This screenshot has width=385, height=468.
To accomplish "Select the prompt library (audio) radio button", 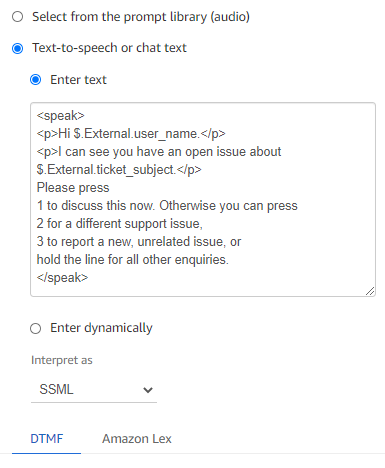I will pyautogui.click(x=17, y=17).
